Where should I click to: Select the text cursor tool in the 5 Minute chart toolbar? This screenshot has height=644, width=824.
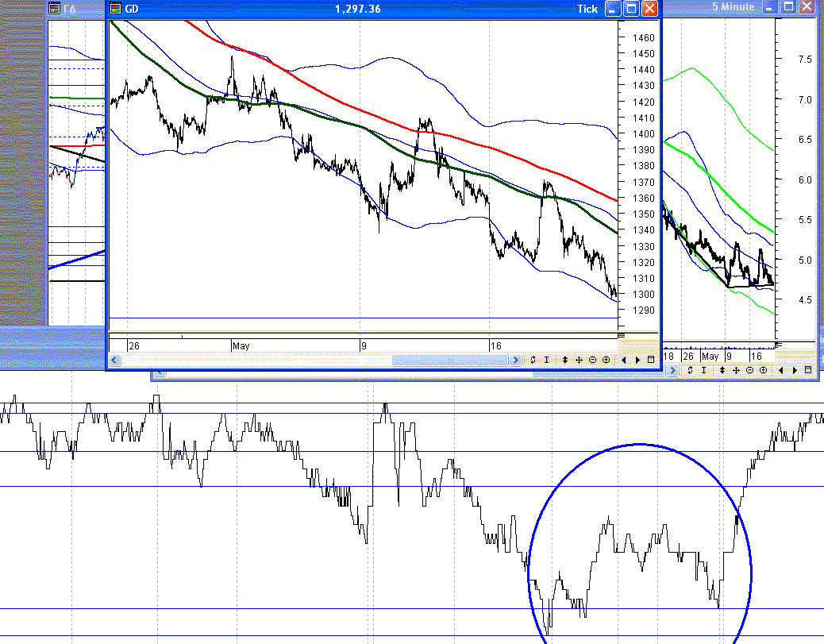pyautogui.click(x=703, y=371)
